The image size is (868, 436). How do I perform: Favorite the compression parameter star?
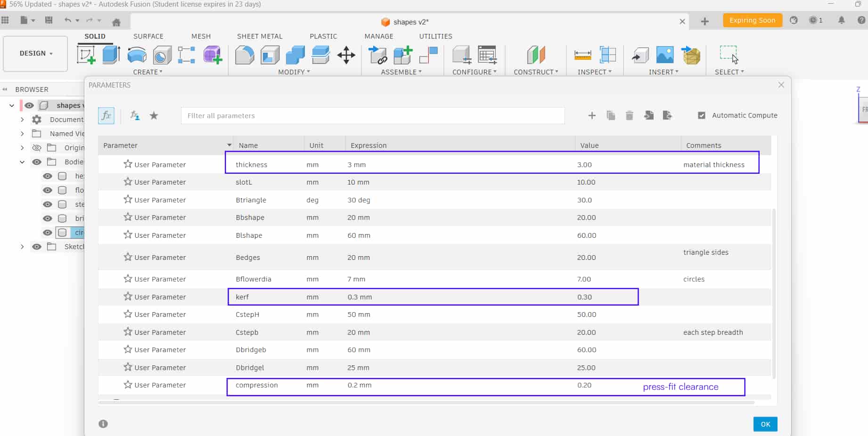click(128, 384)
